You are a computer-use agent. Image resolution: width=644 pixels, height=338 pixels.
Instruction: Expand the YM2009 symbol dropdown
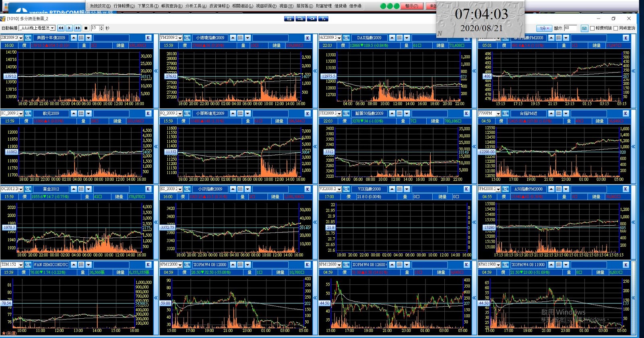(x=180, y=38)
